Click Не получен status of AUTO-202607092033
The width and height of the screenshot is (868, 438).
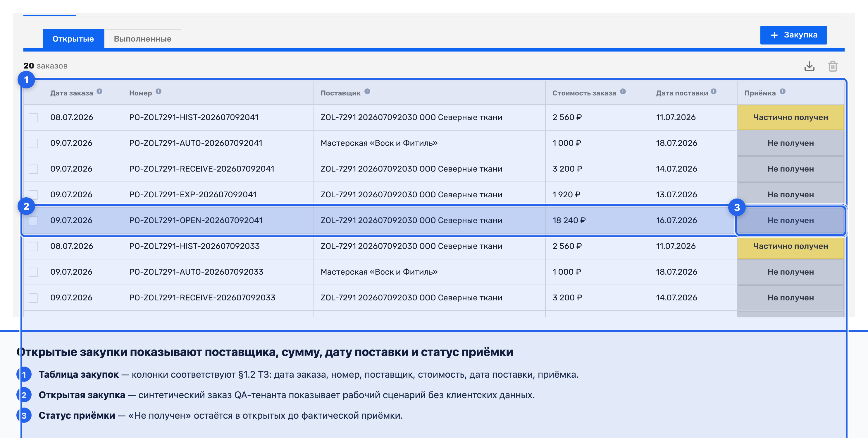(x=790, y=272)
